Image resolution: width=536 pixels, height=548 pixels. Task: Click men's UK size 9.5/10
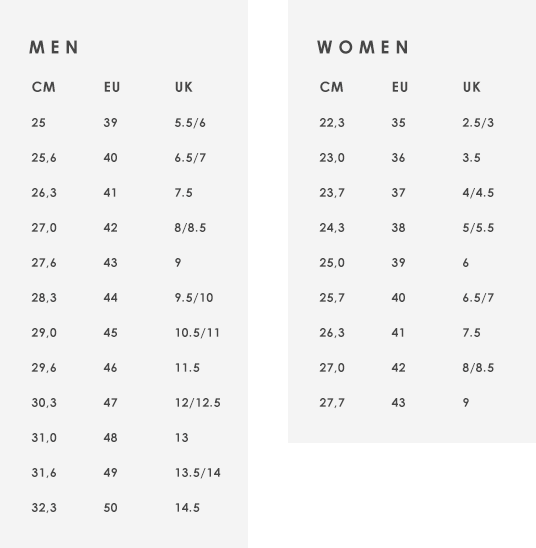click(194, 297)
